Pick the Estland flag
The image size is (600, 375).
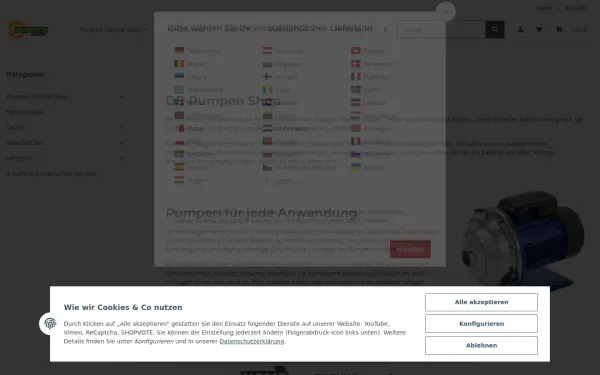(x=179, y=76)
